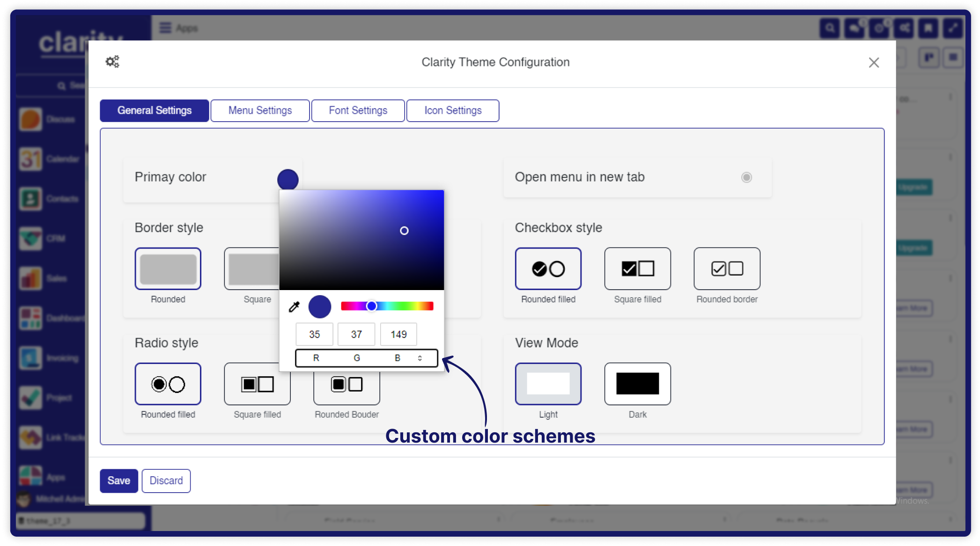Open the Invoicing app in the sidebar
The image size is (980, 546).
point(31,358)
